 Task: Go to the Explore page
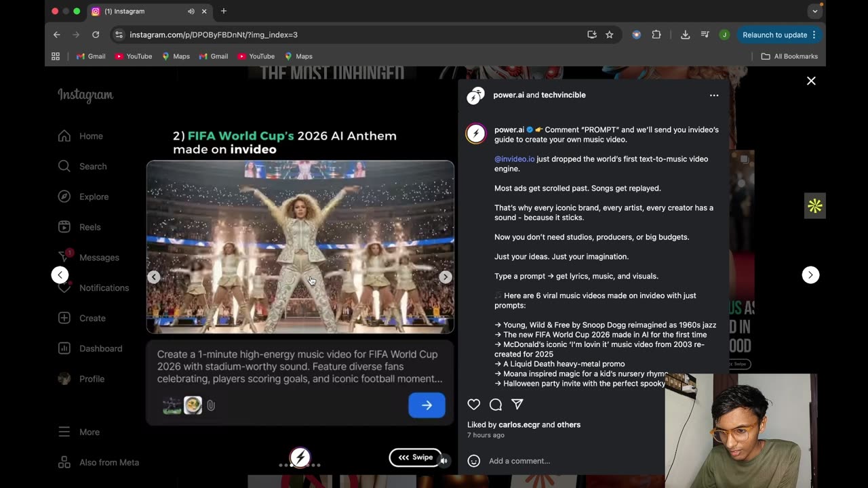83,197
